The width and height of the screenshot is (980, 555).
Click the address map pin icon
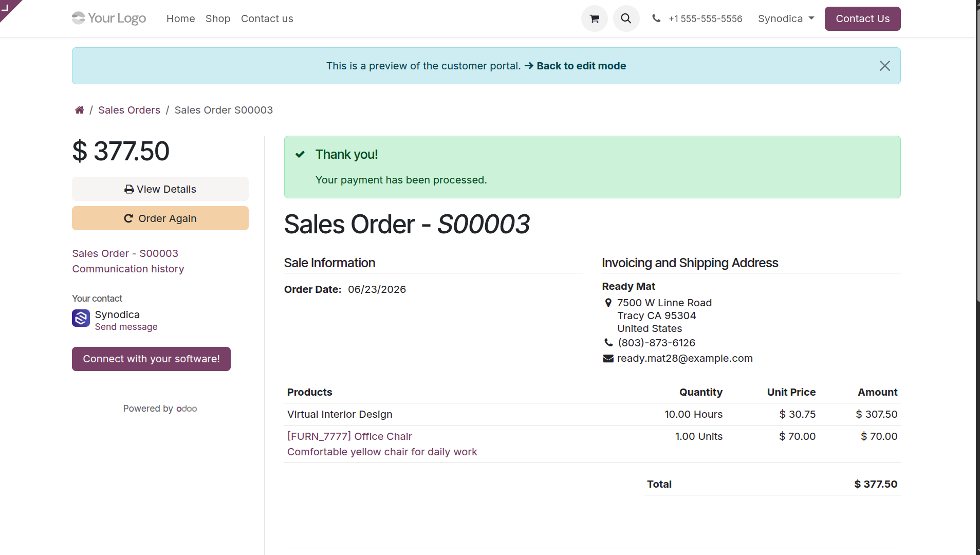[608, 303]
